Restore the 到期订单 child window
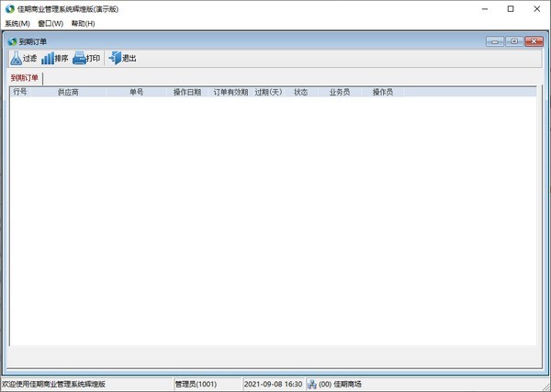551x392 pixels. [514, 41]
